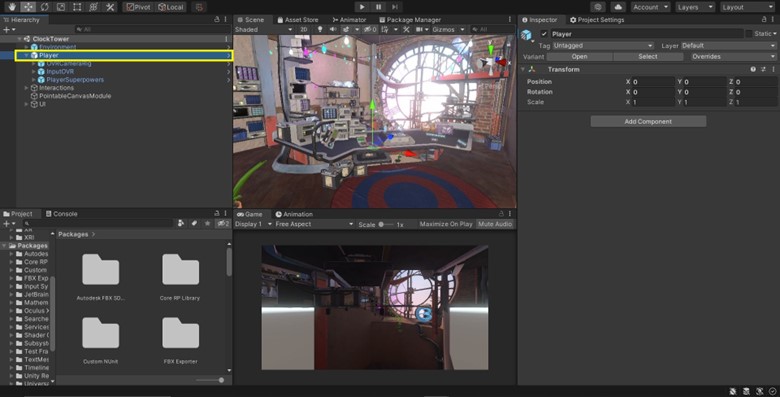Toggle 2D view in Scene
This screenshot has height=397, width=780.
(303, 29)
